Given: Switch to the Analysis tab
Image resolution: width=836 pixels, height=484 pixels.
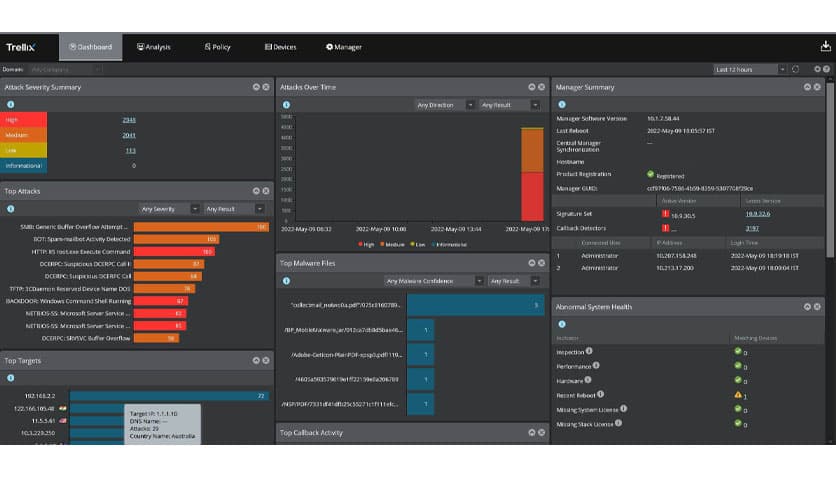Looking at the screenshot, I should coord(154,47).
